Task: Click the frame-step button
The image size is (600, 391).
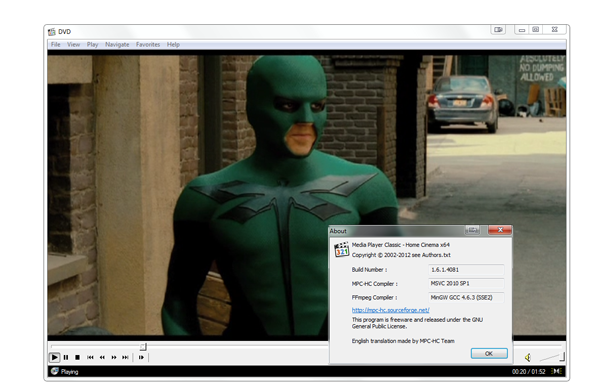Action: click(141, 357)
